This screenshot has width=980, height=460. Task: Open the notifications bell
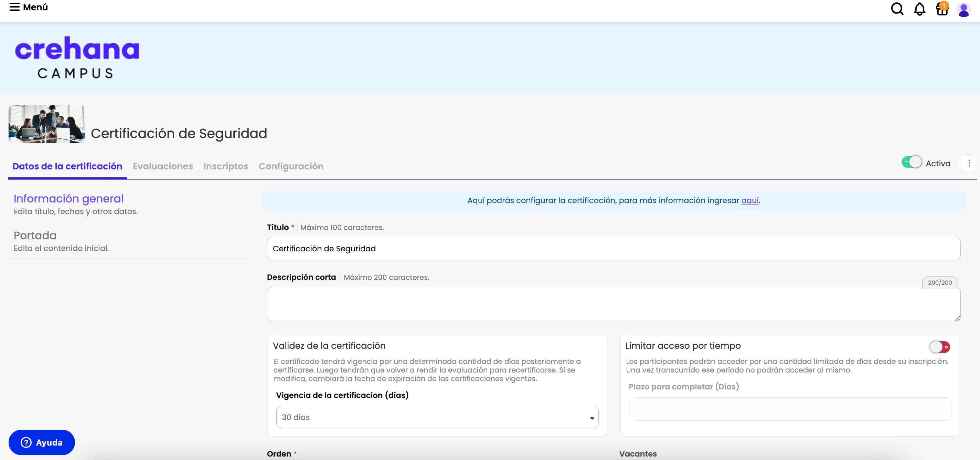point(919,9)
